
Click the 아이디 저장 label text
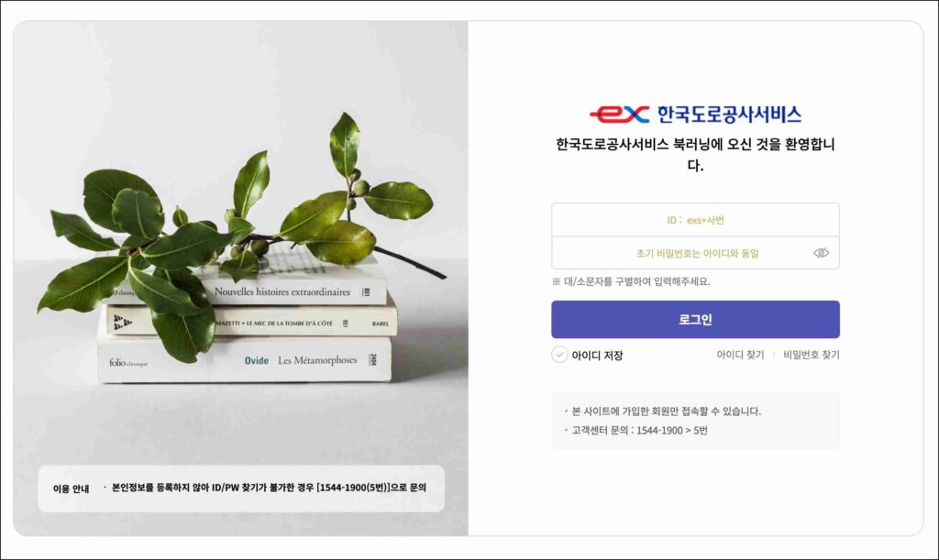(597, 356)
